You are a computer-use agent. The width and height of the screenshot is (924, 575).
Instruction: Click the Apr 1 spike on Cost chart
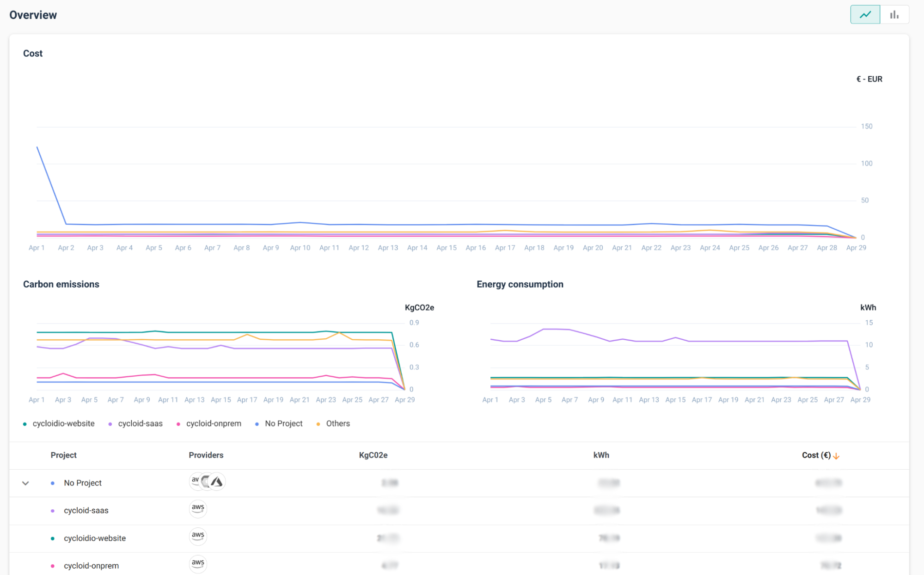click(x=37, y=147)
